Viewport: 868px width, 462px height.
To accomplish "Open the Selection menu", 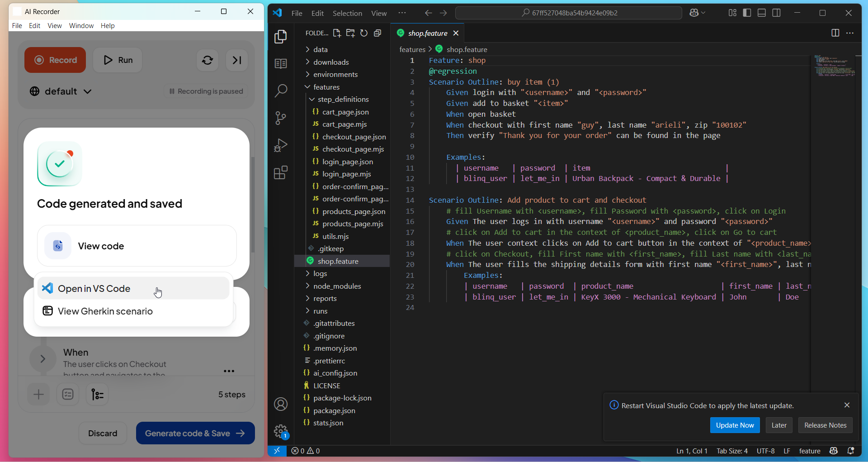I will point(347,13).
